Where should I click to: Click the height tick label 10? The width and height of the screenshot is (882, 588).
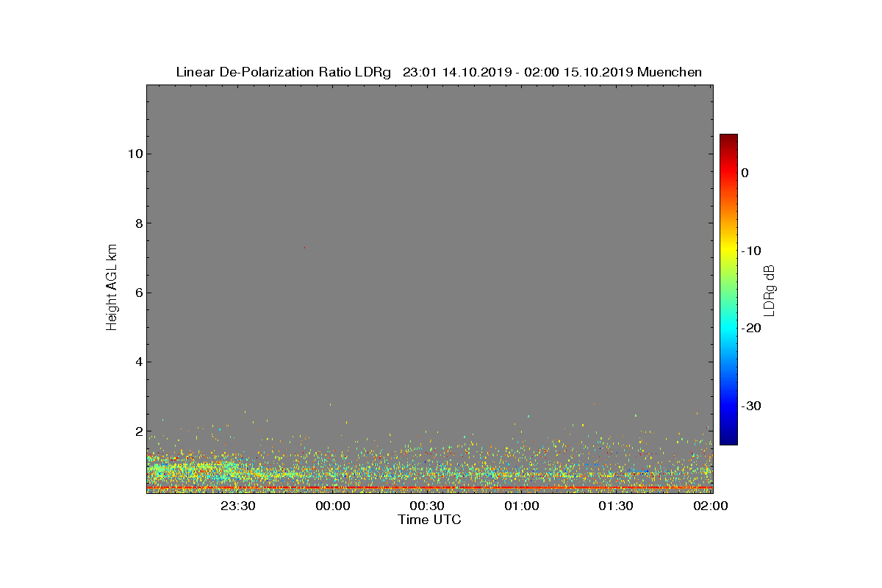134,154
